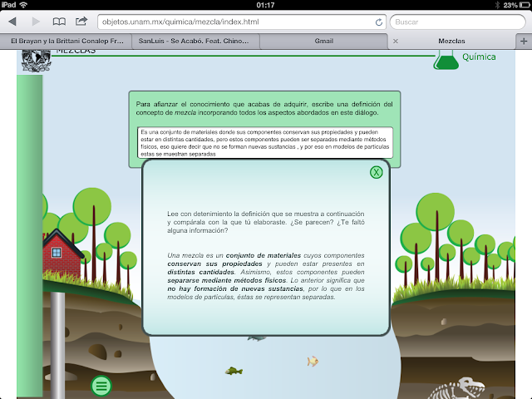Tap the 01:17 clock in status bar
This screenshot has width=532, height=399.
(265, 5)
